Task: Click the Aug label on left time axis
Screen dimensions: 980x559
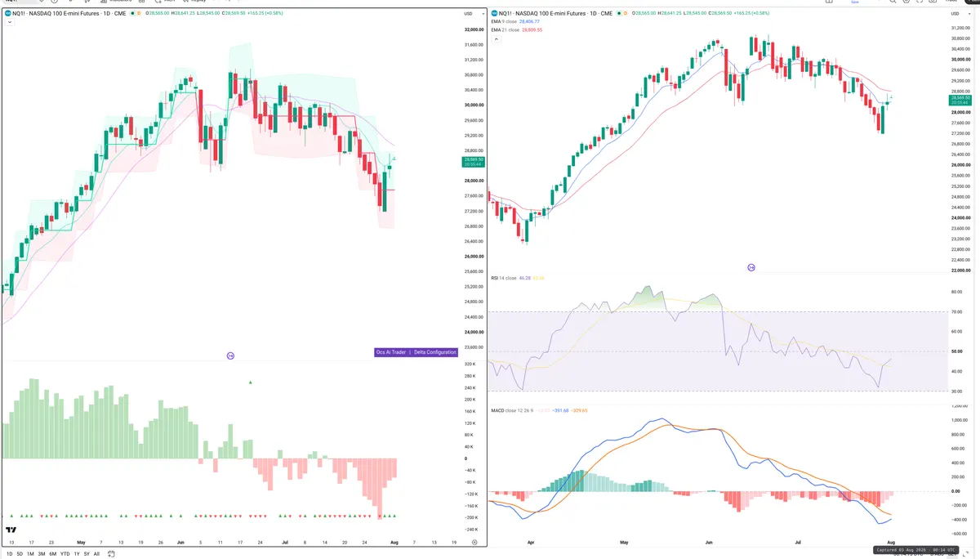Action: (x=394, y=542)
